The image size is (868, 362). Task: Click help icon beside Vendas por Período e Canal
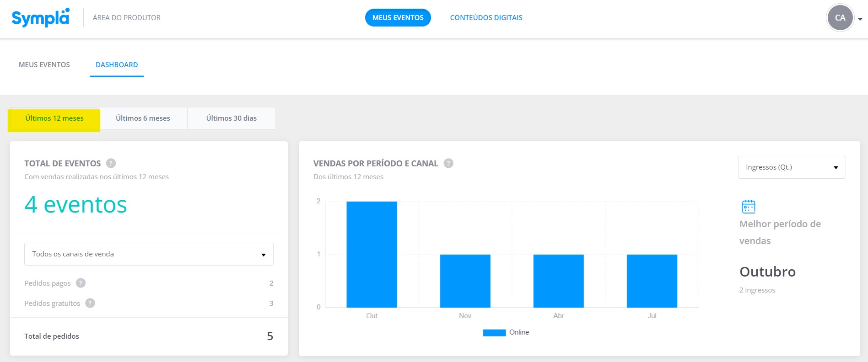point(448,163)
